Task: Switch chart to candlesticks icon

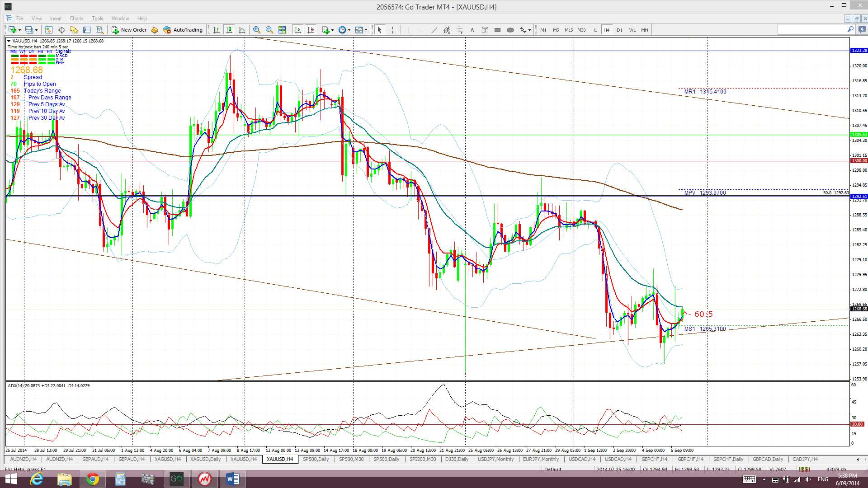Action: point(229,30)
